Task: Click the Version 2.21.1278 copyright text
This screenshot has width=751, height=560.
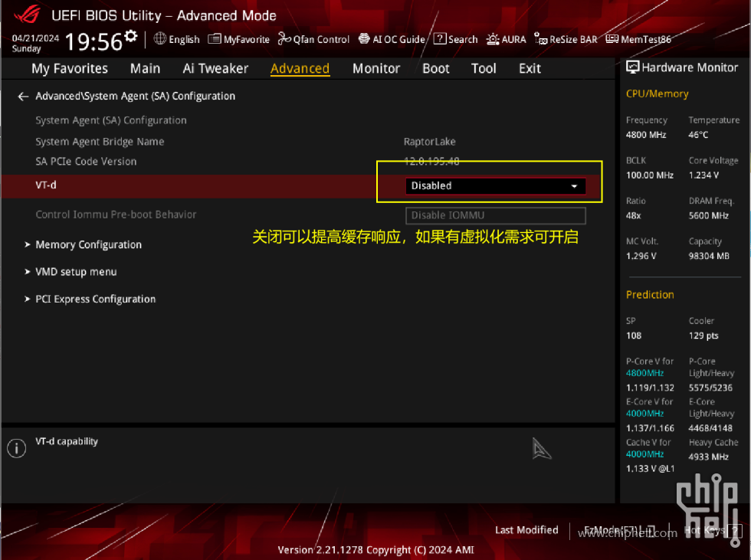Action: pyautogui.click(x=376, y=550)
